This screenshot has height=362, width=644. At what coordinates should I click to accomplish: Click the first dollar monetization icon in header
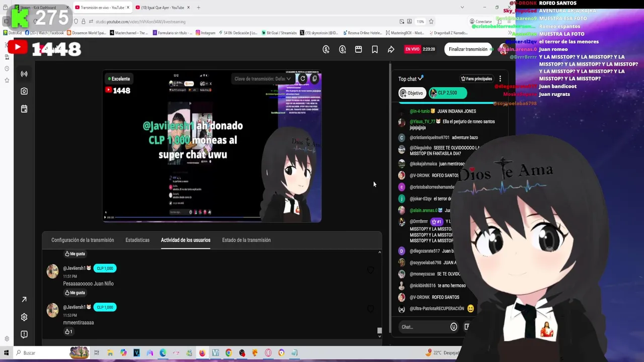tap(326, 49)
